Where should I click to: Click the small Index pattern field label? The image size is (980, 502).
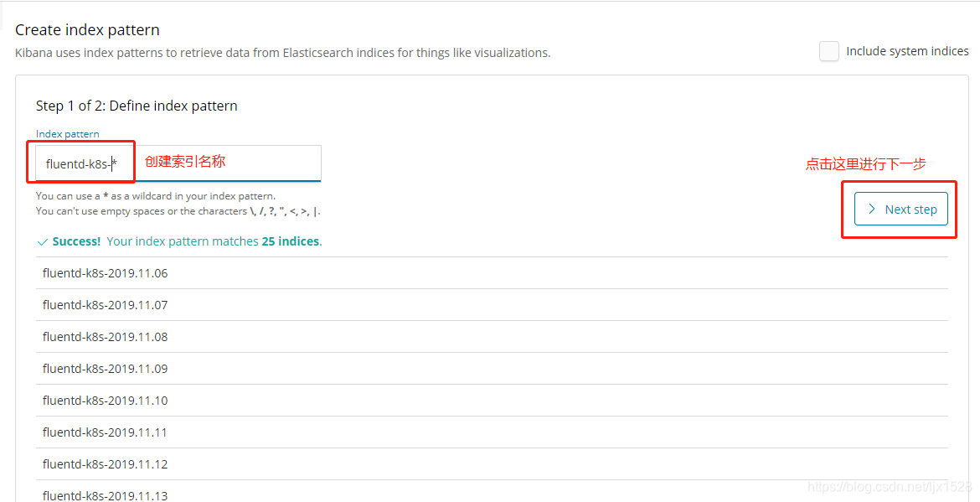click(67, 134)
